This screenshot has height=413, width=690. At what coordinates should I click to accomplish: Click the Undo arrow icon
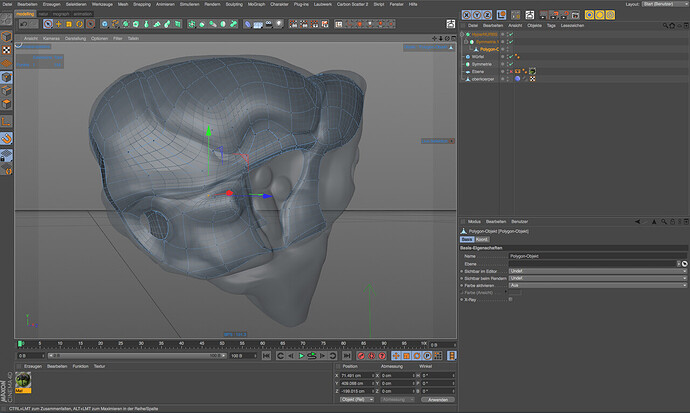pos(24,24)
